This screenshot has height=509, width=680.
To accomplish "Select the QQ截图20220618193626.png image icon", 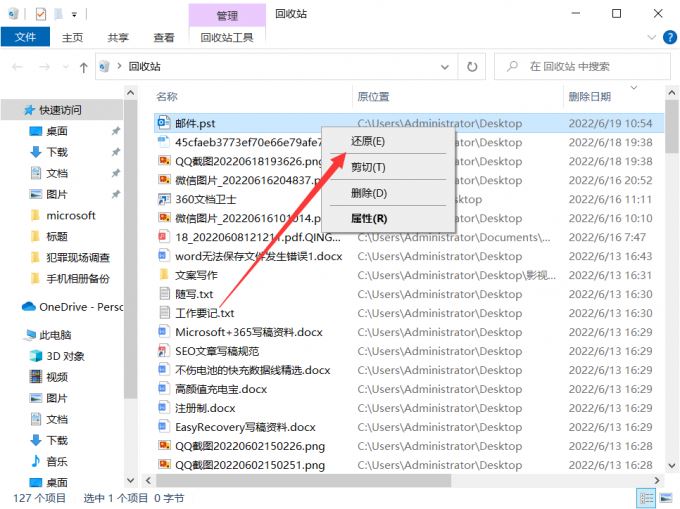I will 164,161.
